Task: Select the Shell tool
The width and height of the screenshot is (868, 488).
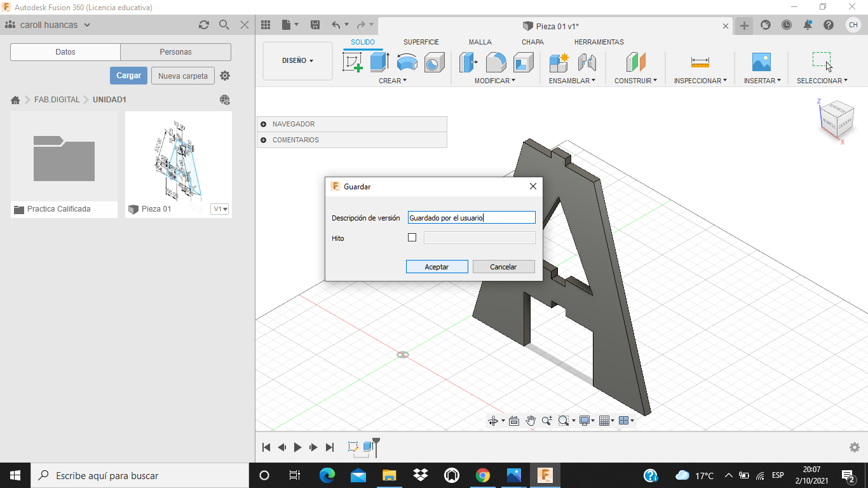Action: 524,62
